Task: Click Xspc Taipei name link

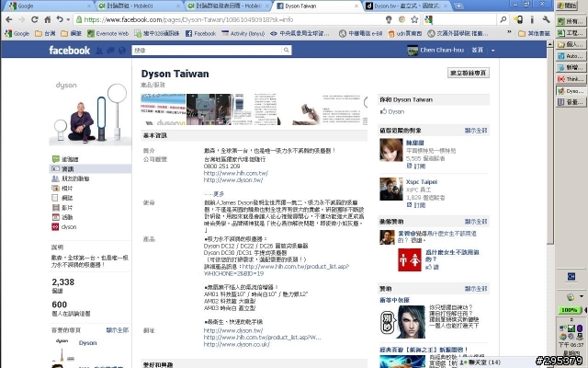Action: (422, 182)
